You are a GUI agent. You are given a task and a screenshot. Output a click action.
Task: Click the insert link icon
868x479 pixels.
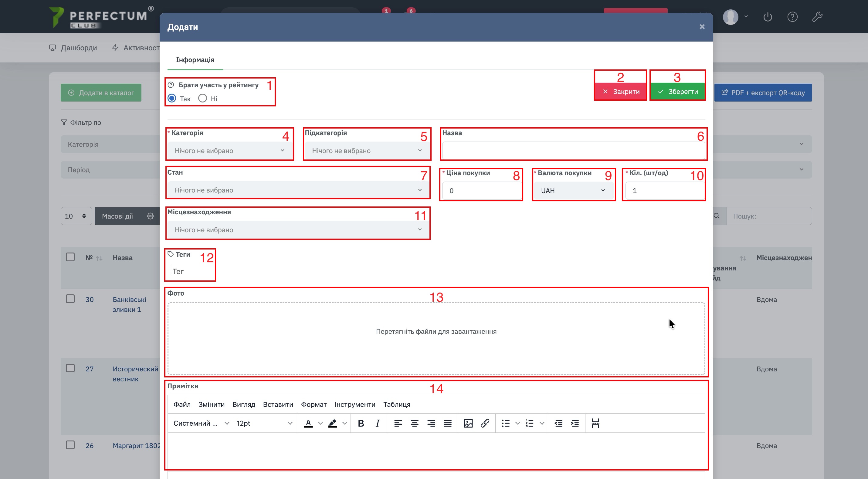(x=485, y=423)
